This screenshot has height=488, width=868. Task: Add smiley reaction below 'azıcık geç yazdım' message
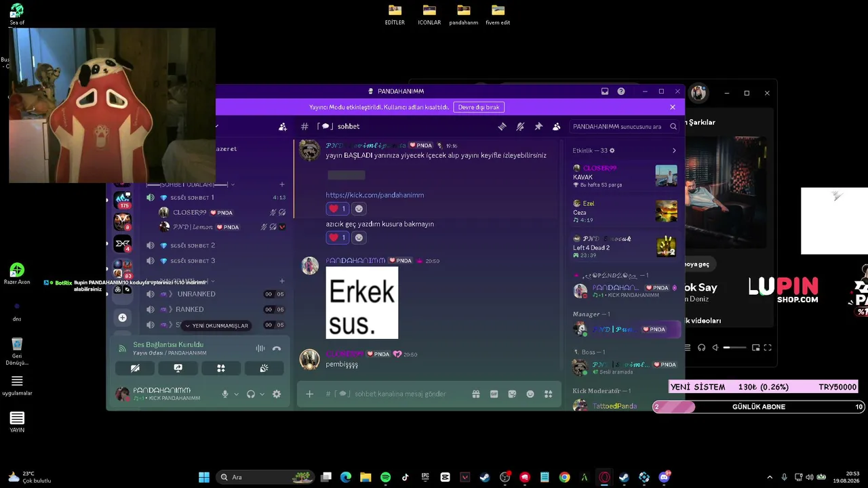(359, 237)
